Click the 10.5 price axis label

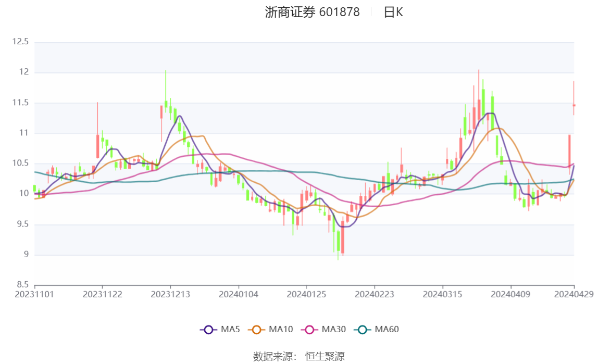point(21,163)
